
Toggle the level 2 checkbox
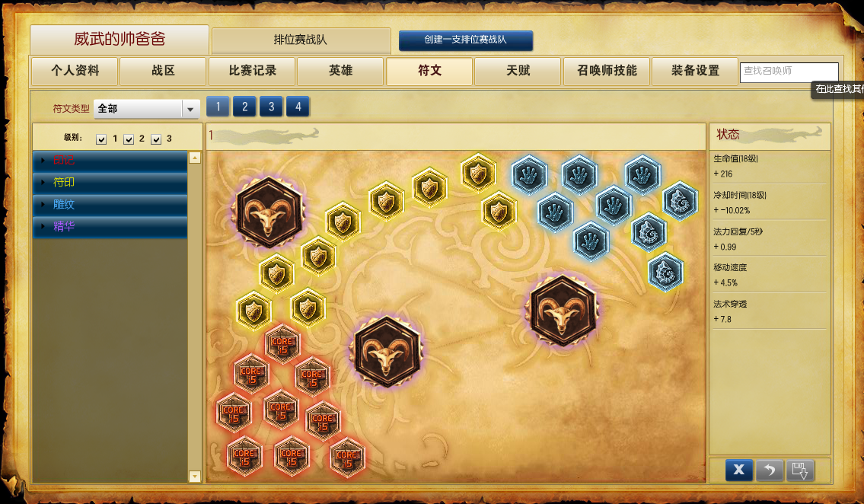129,139
